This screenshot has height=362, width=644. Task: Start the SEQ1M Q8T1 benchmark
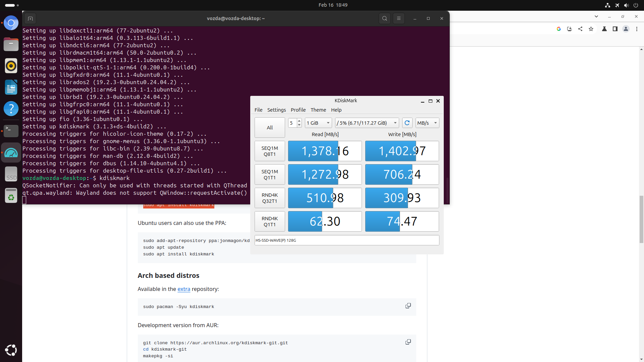pyautogui.click(x=270, y=151)
